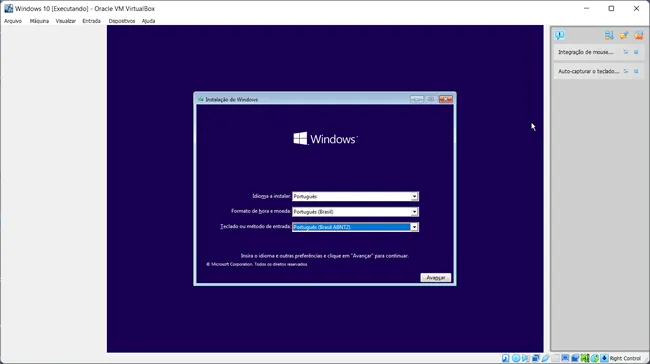Open the Visualizar menu

[65, 21]
